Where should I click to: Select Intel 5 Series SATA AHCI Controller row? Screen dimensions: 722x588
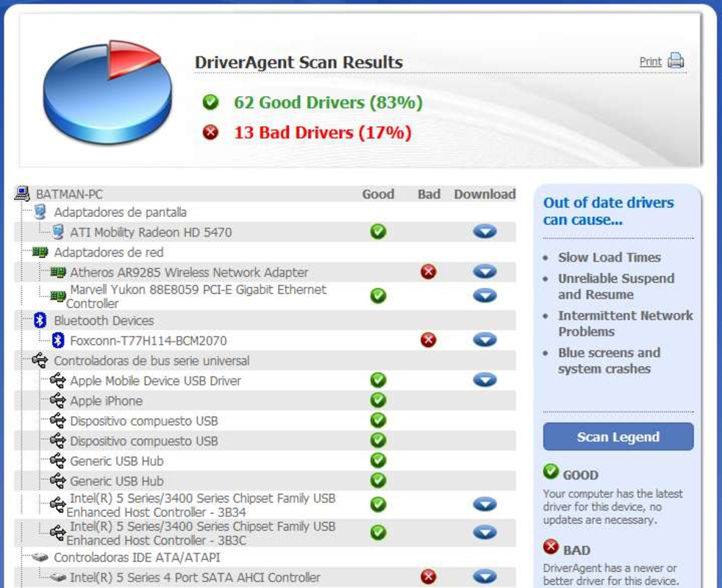point(265,578)
